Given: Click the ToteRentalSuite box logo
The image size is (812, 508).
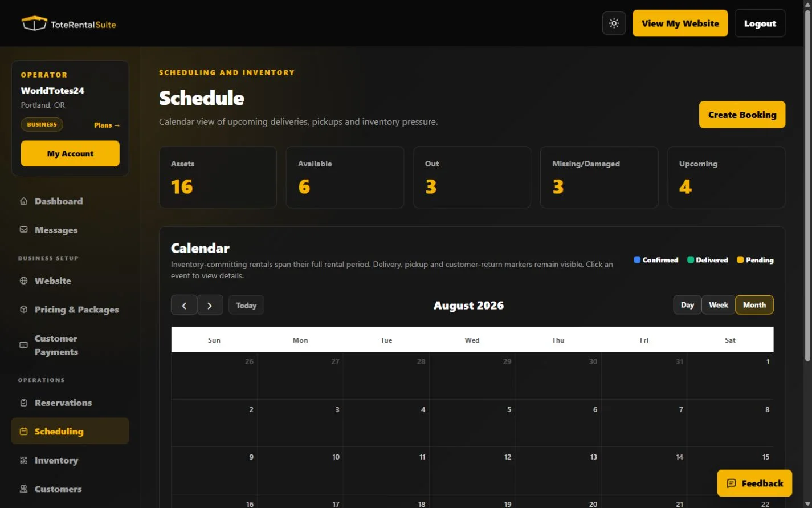Looking at the screenshot, I should [x=34, y=23].
